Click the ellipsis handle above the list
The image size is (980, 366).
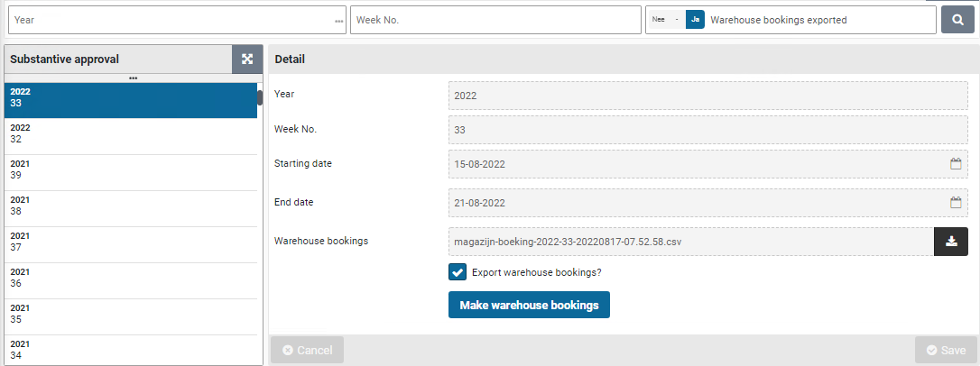coord(133,78)
